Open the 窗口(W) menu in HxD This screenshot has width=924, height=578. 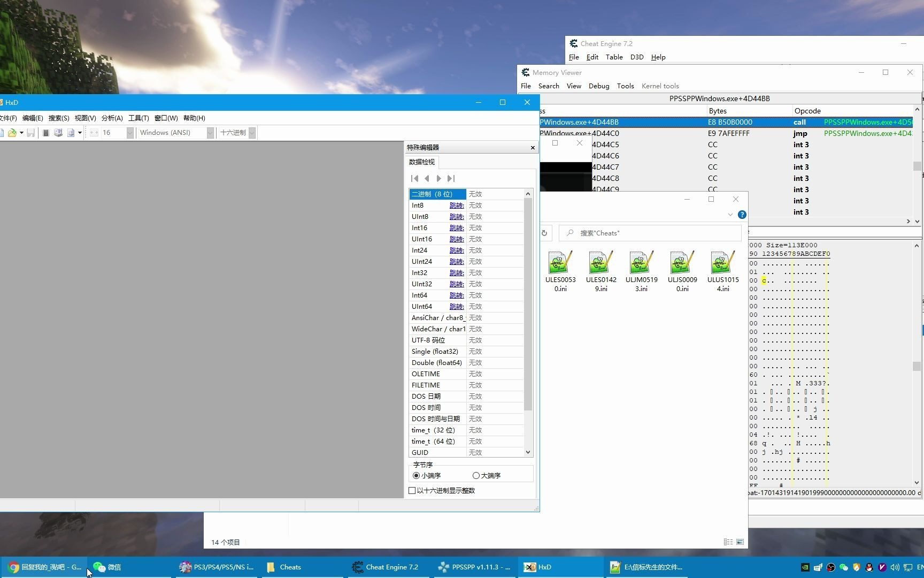pos(166,118)
